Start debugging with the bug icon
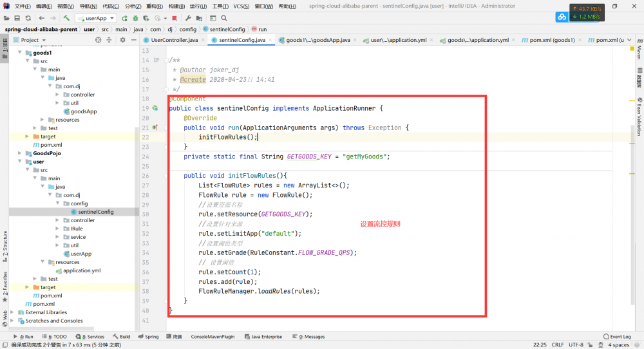The height and width of the screenshot is (349, 644). pyautogui.click(x=135, y=18)
